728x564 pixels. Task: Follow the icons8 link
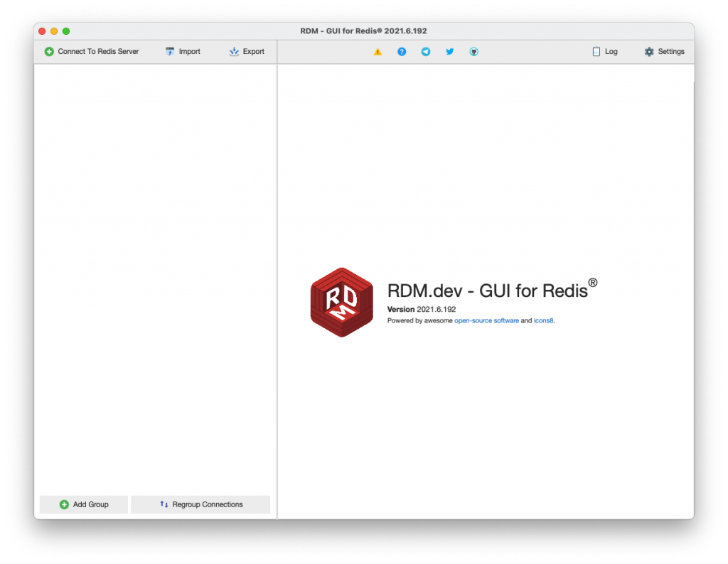[543, 320]
